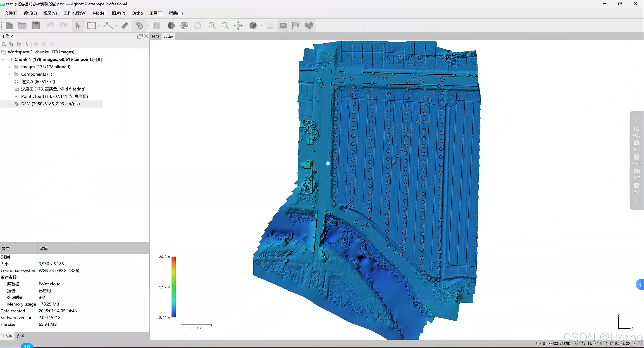Image resolution: width=644 pixels, height=348 pixels.
Task: Click the Zoom Out magnifier
Action: [x=225, y=26]
